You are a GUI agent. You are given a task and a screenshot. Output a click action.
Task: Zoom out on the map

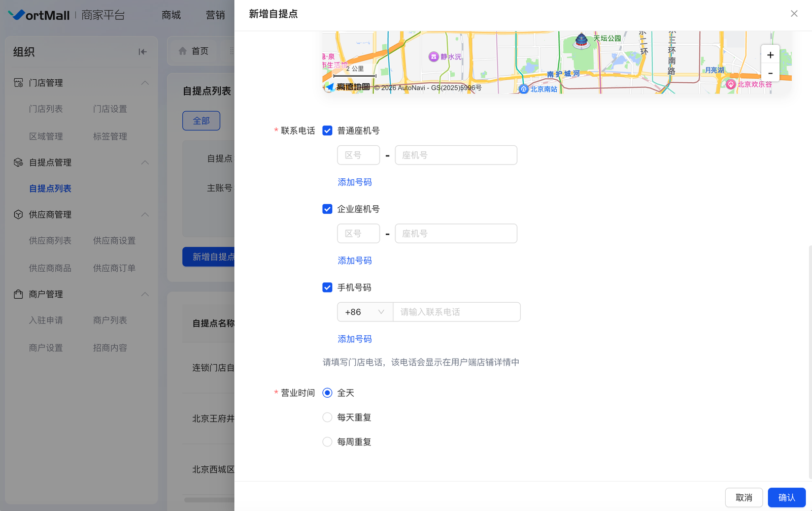pyautogui.click(x=770, y=73)
